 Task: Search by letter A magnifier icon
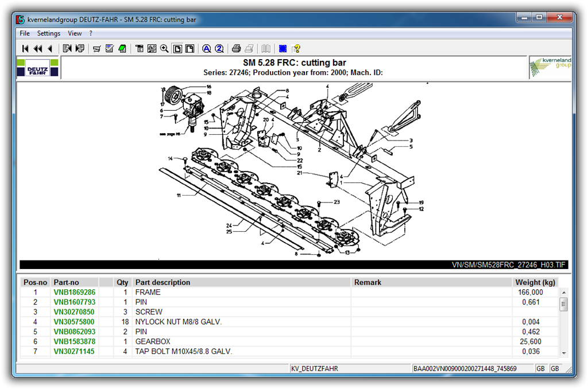click(207, 48)
